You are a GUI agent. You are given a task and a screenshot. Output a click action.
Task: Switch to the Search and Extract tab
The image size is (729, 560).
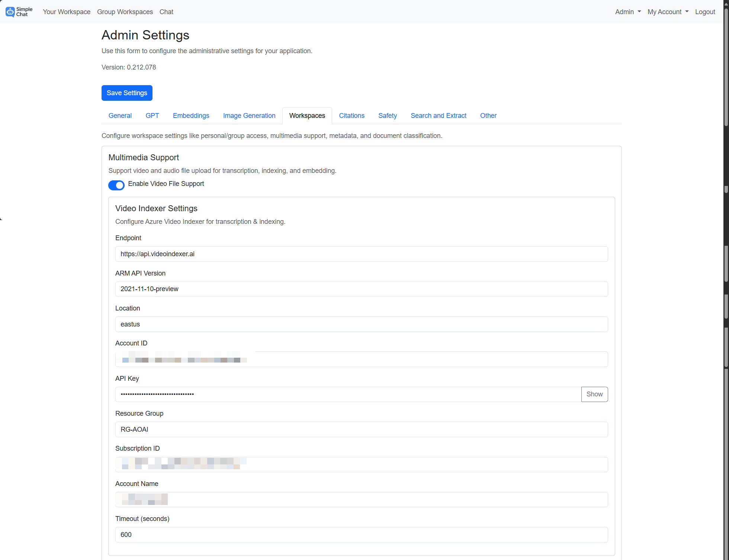(438, 116)
